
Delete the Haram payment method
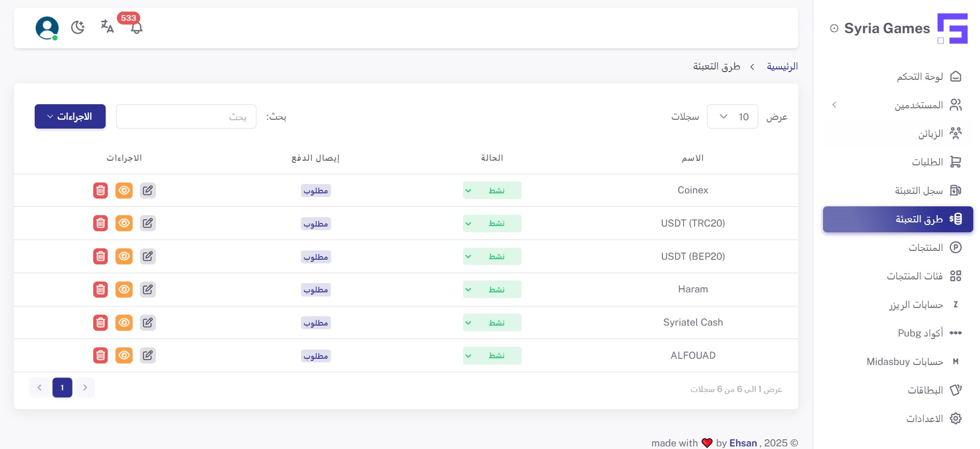coord(100,289)
